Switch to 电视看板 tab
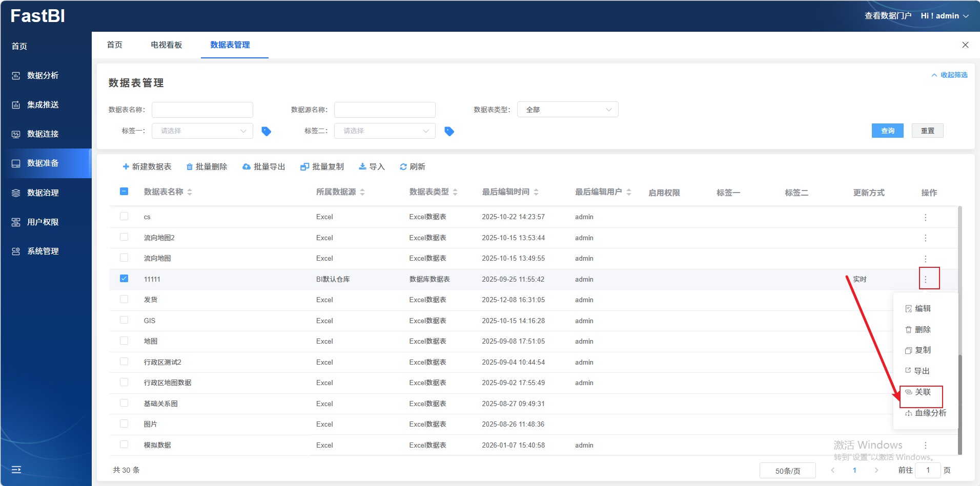The height and width of the screenshot is (486, 980). 167,45
